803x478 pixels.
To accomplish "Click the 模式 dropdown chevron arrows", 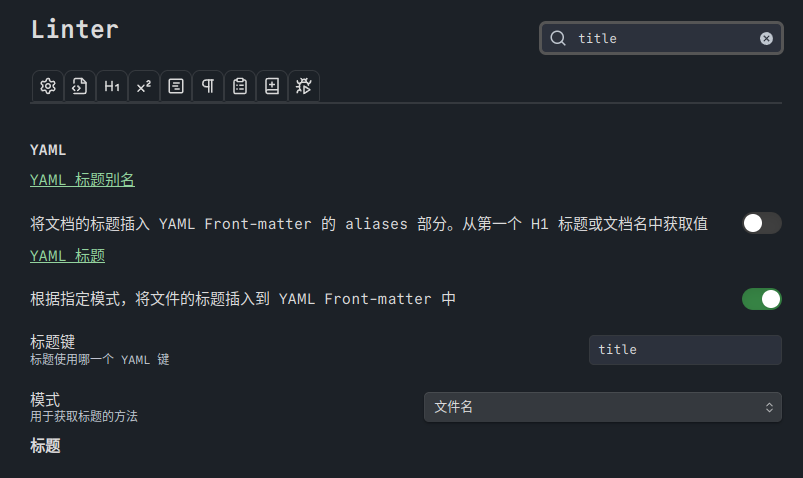I will click(x=769, y=407).
